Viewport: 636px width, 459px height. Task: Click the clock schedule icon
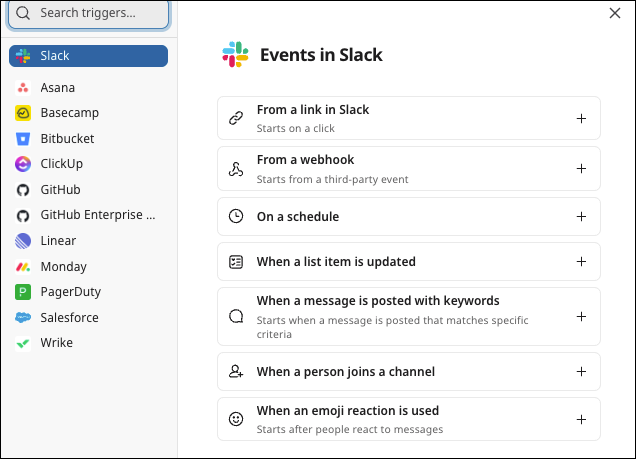tap(236, 216)
